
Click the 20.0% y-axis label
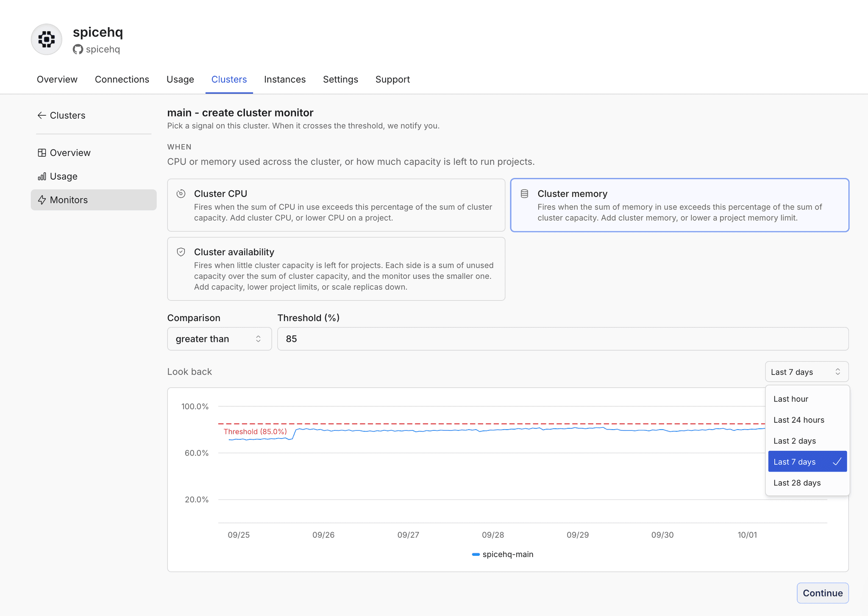tap(197, 500)
